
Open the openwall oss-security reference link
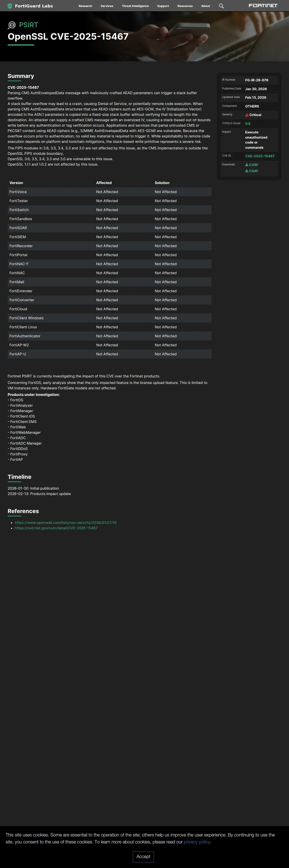pos(65,523)
